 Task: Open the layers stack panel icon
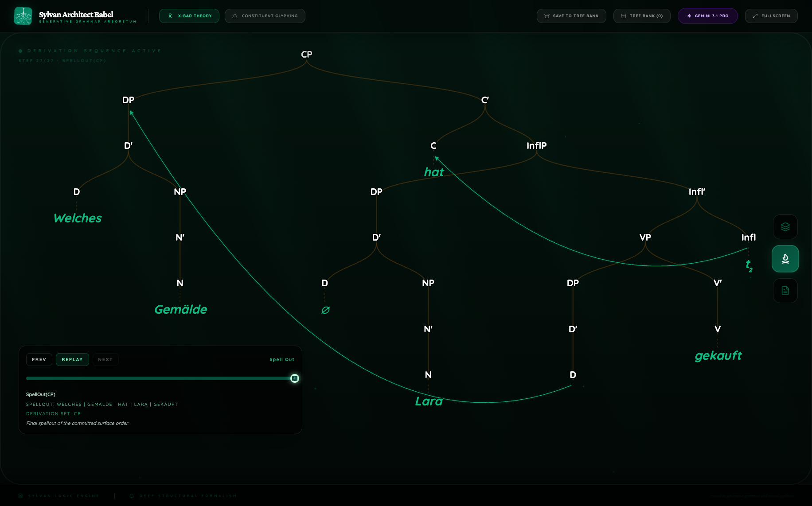(785, 227)
